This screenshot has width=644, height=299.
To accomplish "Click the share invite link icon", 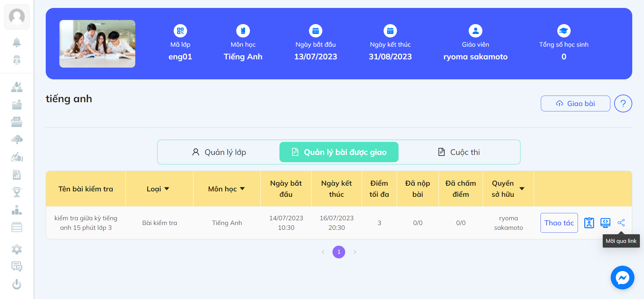I will 621,223.
